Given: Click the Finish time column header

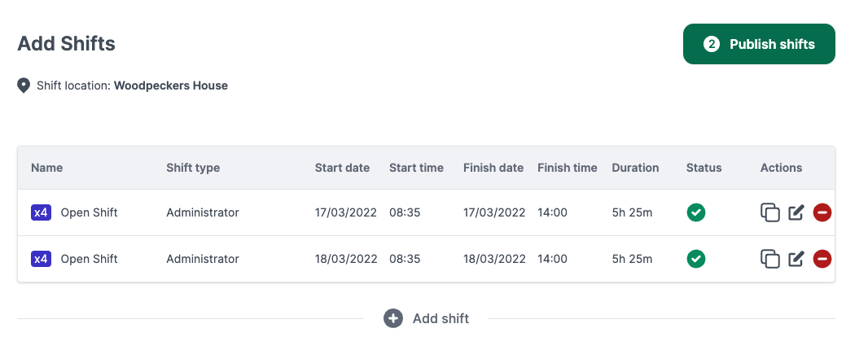Looking at the screenshot, I should click(x=567, y=168).
